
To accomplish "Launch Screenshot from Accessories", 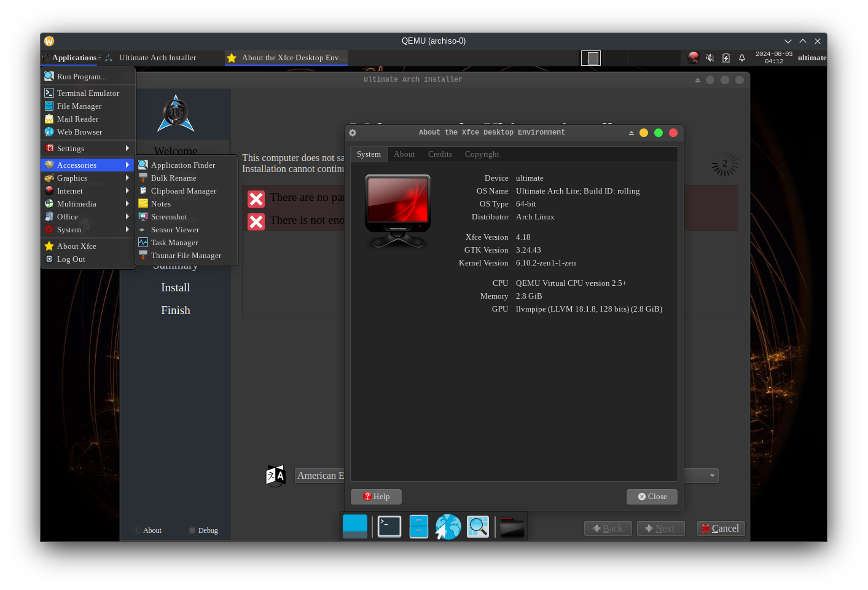I will tap(186, 216).
